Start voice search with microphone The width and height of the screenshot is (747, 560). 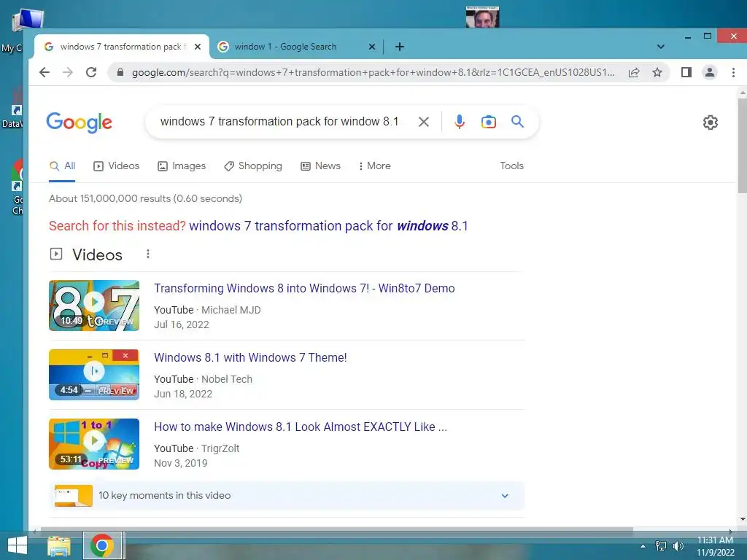[460, 122]
